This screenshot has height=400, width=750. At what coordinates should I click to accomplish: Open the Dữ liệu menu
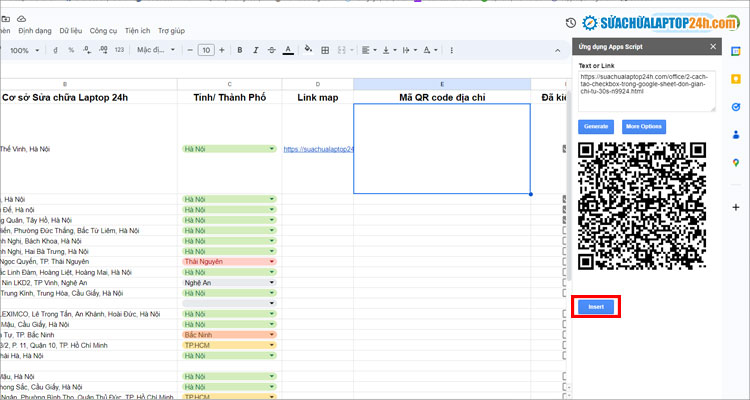pos(71,31)
